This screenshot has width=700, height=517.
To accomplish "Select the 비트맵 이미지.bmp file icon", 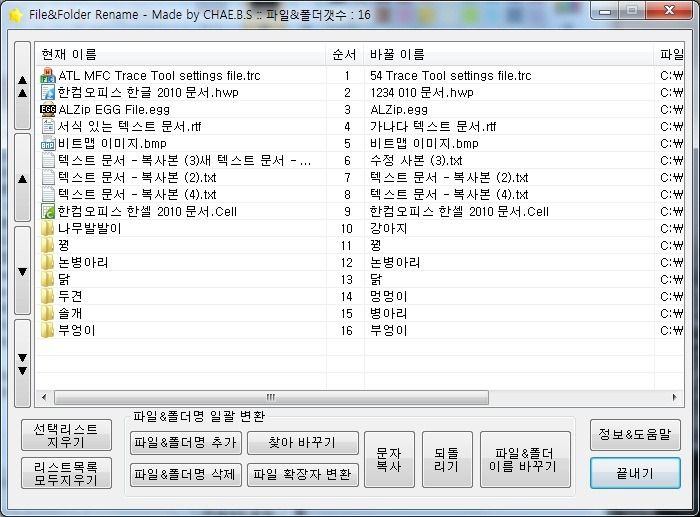I will [48, 143].
